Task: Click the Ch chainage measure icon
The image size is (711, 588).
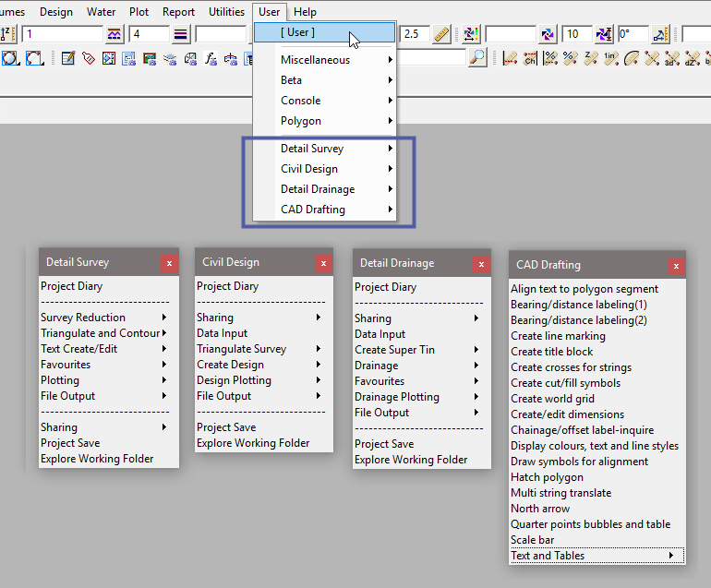Action: (x=530, y=58)
